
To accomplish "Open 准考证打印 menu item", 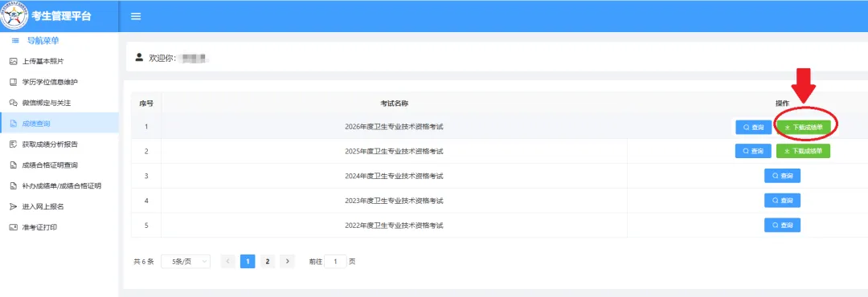I will tap(59, 227).
